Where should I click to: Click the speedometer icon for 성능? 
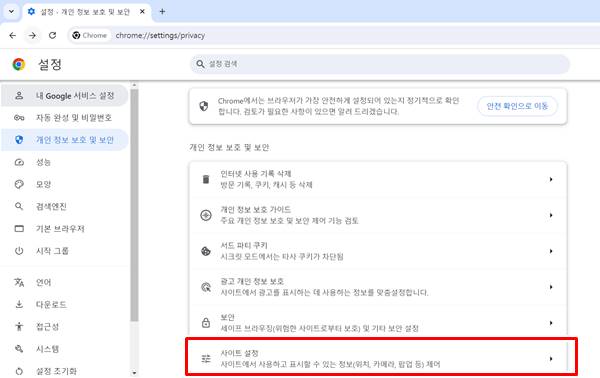pyautogui.click(x=19, y=162)
